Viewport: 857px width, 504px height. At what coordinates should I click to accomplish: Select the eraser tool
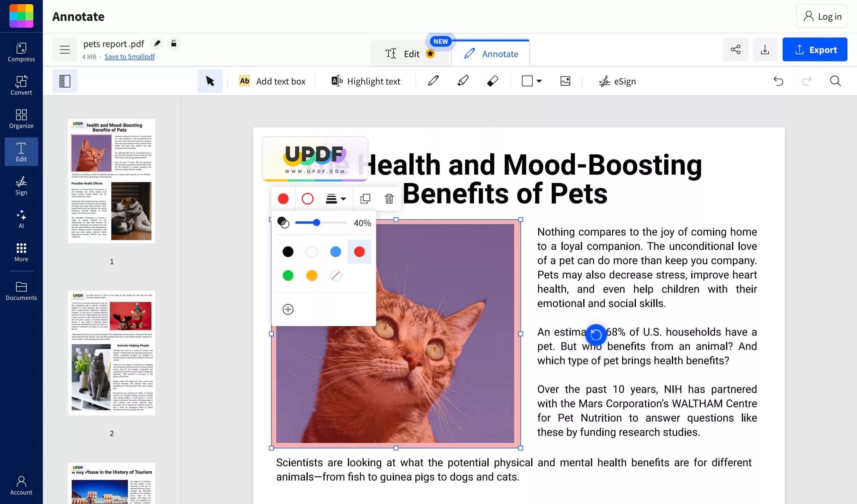(493, 81)
